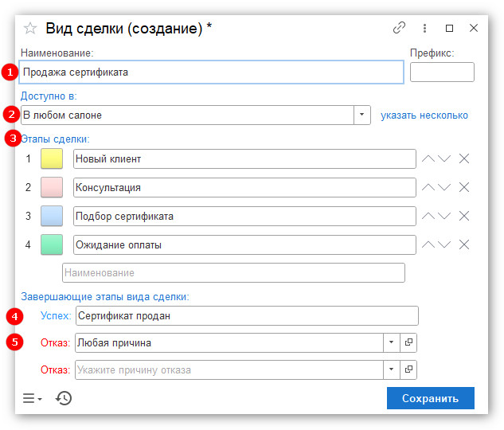Focus the Наименование field with Продажа сертификата

click(211, 72)
